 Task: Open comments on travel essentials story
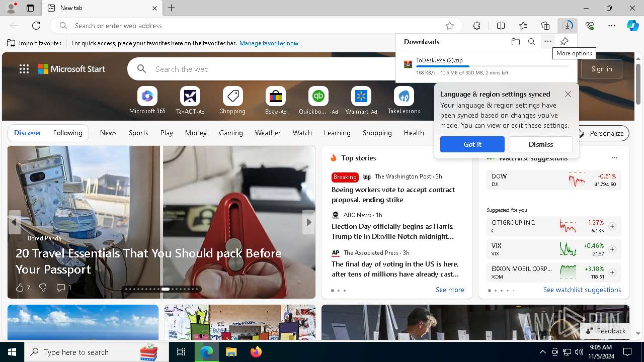64,288
